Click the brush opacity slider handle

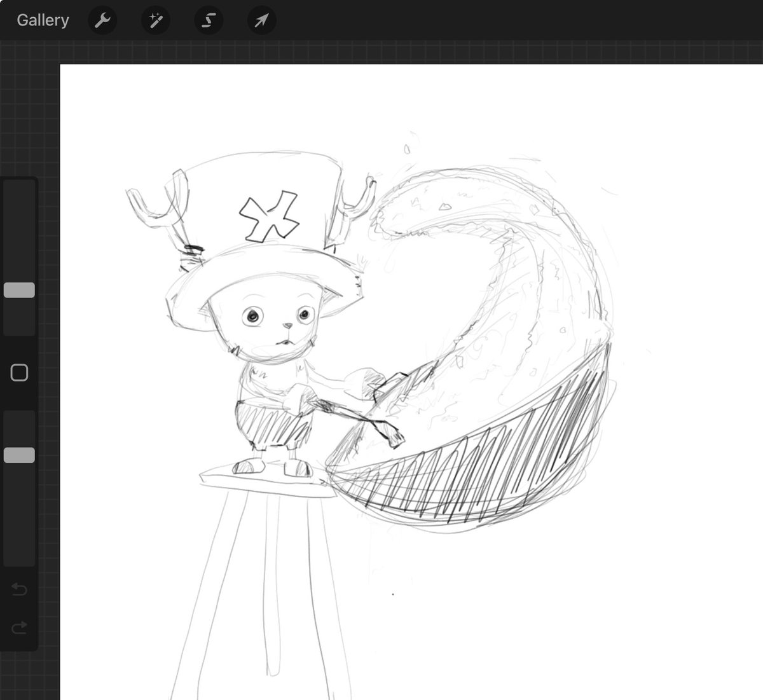click(19, 455)
